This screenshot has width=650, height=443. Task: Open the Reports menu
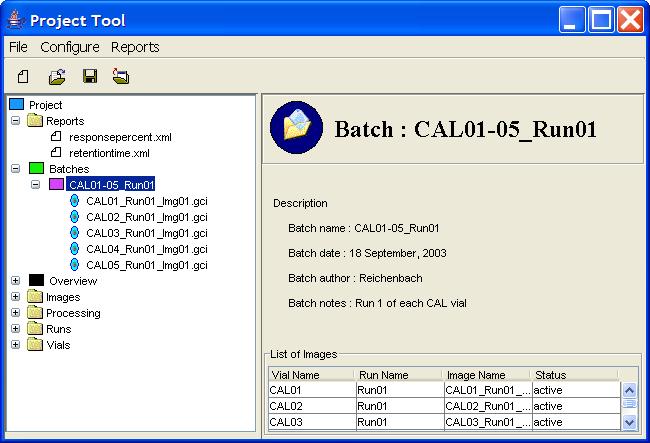pyautogui.click(x=135, y=47)
